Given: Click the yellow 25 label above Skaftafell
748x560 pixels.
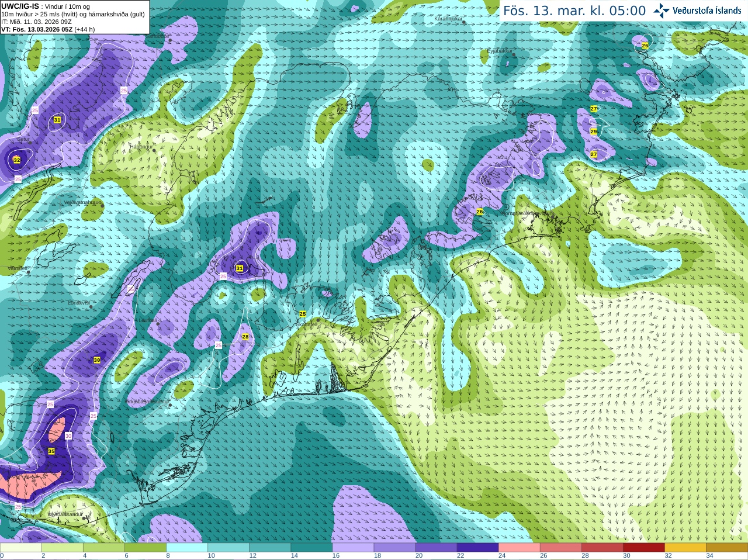Looking at the screenshot, I should point(303,314).
